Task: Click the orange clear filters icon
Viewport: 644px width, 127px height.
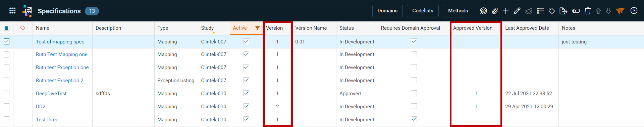Action: 620,11
